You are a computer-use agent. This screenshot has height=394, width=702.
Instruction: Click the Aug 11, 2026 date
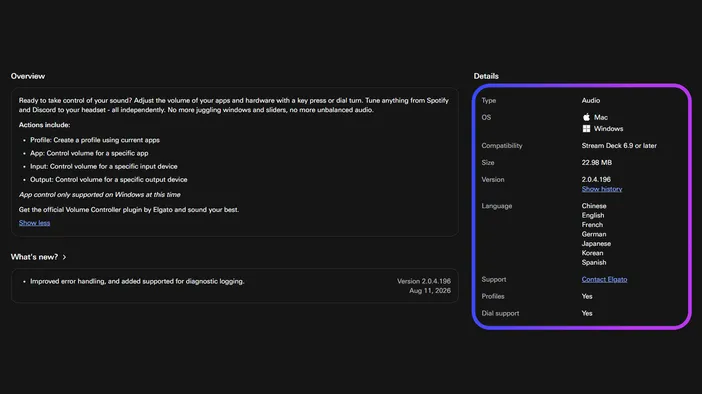(x=430, y=291)
